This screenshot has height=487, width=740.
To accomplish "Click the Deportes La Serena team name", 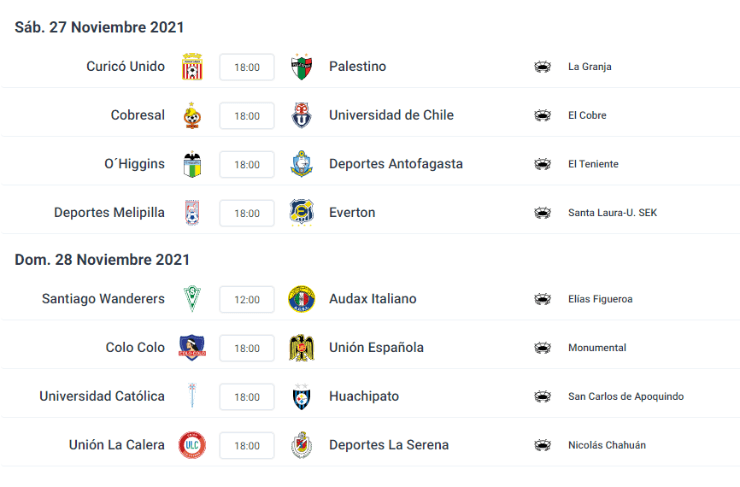I will (x=389, y=445).
